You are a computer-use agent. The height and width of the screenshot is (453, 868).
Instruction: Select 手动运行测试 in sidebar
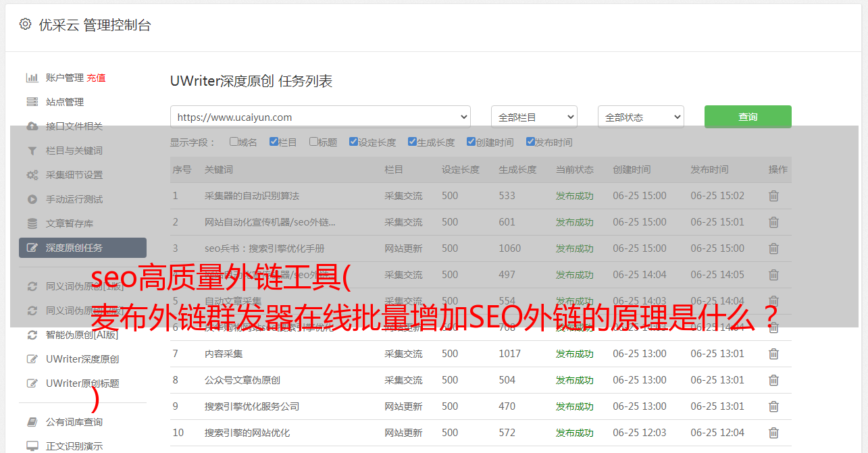point(74,199)
